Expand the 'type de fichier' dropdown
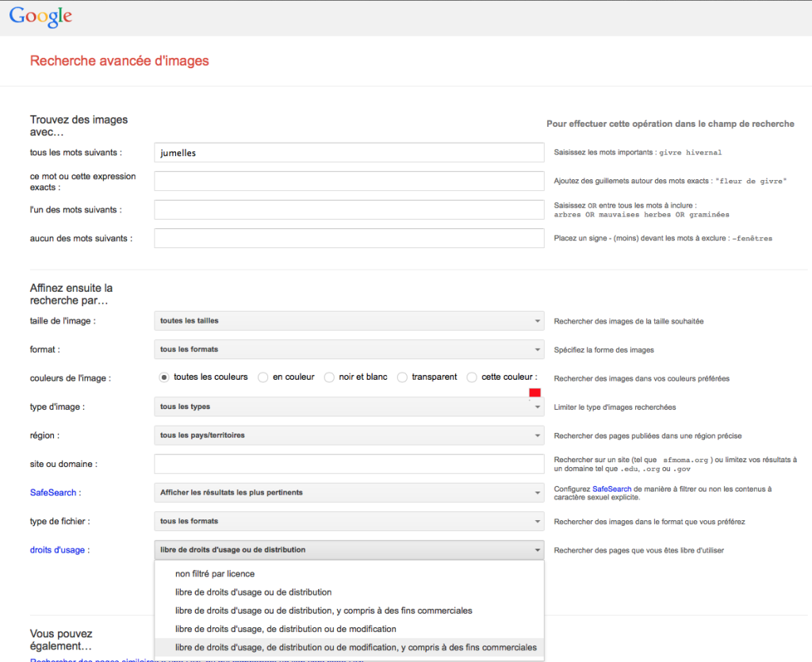Screen dimensions: 812x662 point(349,521)
